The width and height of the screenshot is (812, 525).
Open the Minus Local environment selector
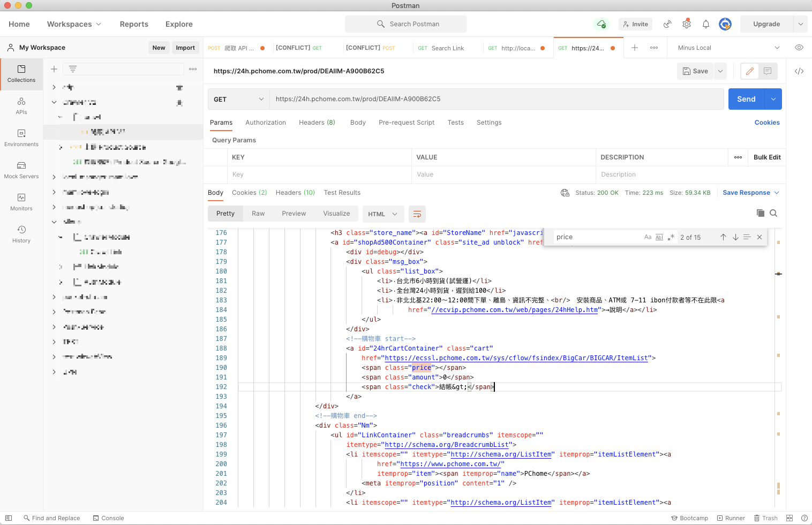click(x=728, y=48)
